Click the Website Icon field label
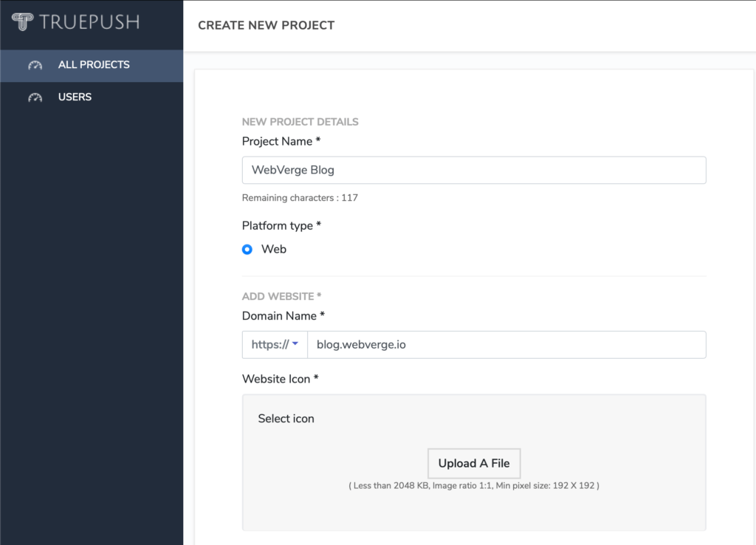Image resolution: width=756 pixels, height=545 pixels. point(279,379)
